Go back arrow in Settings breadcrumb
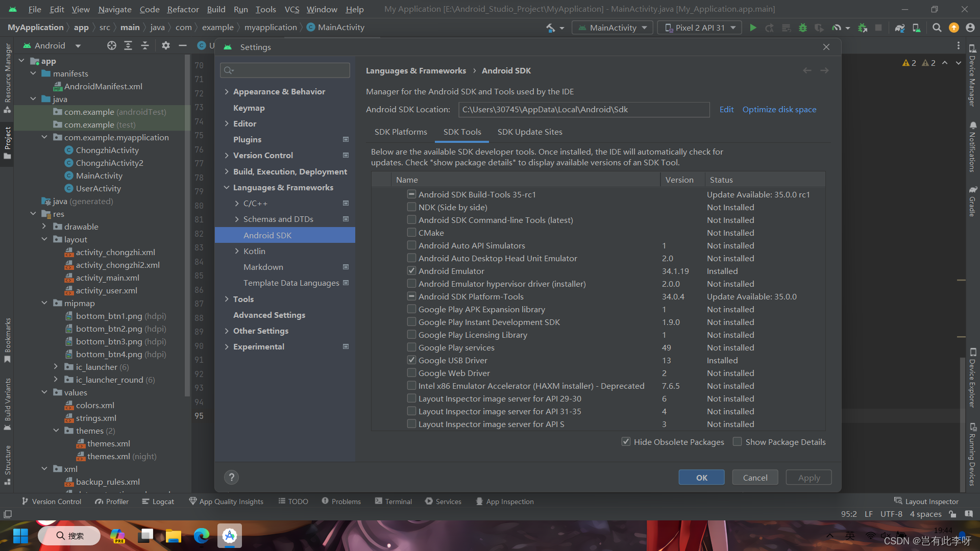 (x=807, y=71)
